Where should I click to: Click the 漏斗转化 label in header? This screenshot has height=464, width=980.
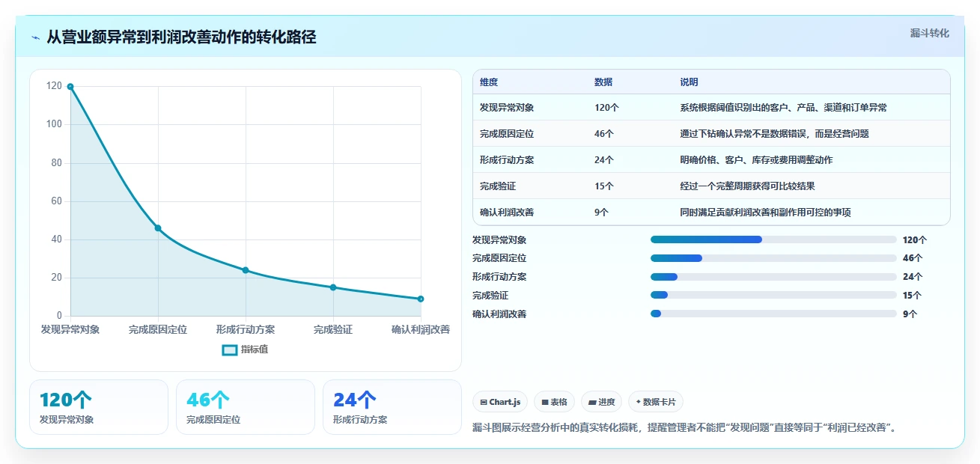click(x=929, y=33)
